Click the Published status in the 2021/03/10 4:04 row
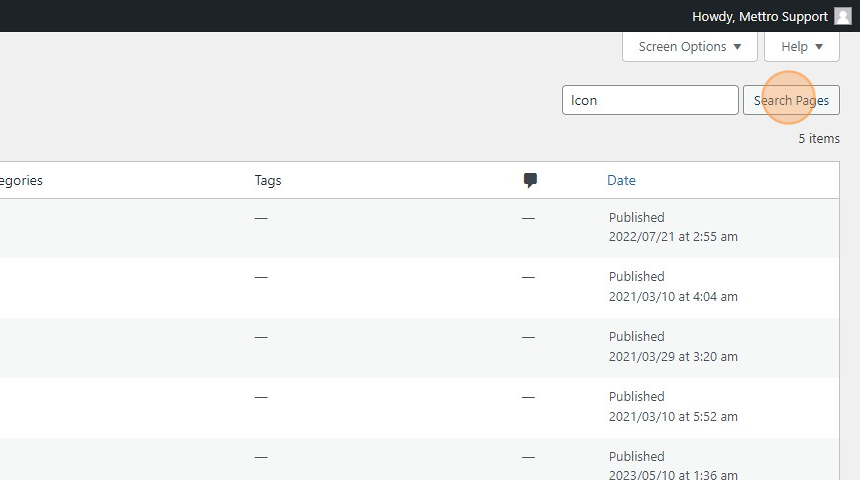Image resolution: width=860 pixels, height=480 pixels. (636, 276)
